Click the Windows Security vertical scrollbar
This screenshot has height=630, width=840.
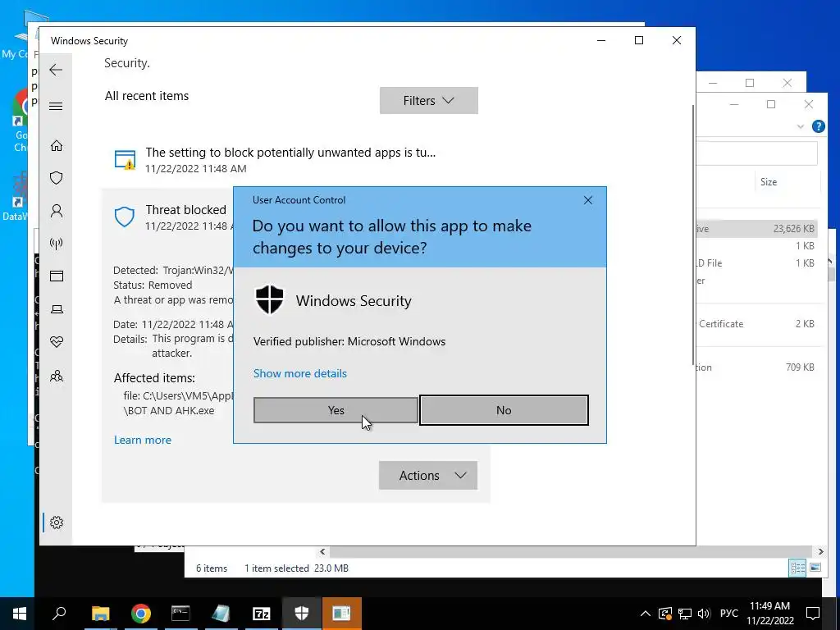(x=693, y=234)
